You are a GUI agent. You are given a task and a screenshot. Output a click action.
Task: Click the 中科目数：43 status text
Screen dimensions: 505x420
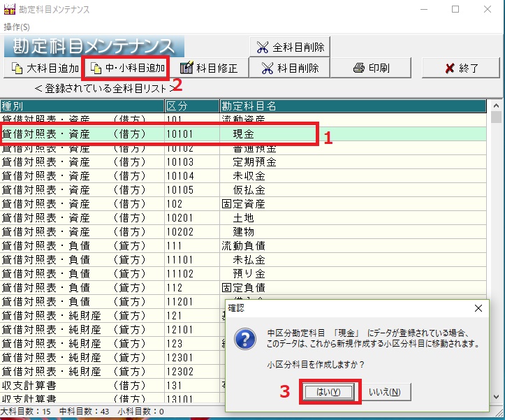click(84, 412)
